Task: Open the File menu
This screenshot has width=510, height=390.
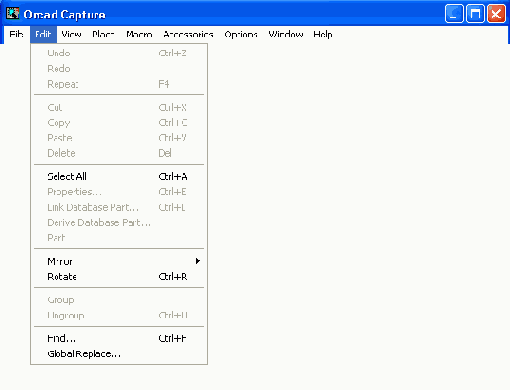Action: tap(16, 34)
